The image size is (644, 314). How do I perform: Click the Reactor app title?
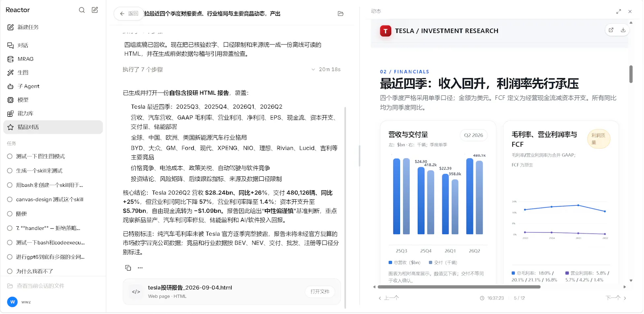[x=18, y=10]
